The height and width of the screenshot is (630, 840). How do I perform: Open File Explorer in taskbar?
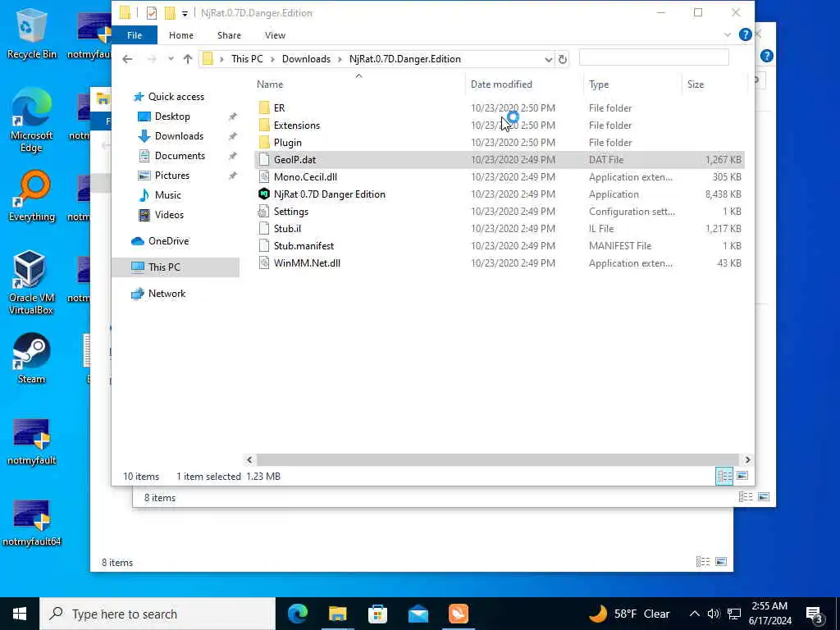337,614
